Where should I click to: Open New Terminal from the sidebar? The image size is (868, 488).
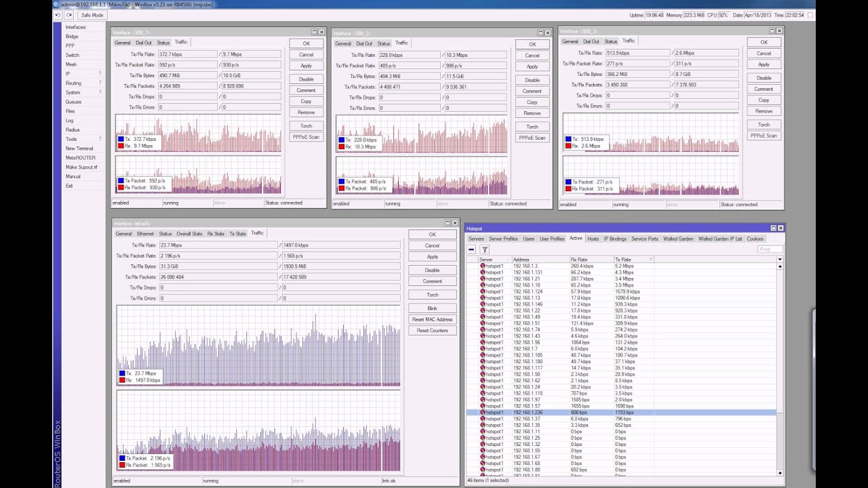(79, 148)
